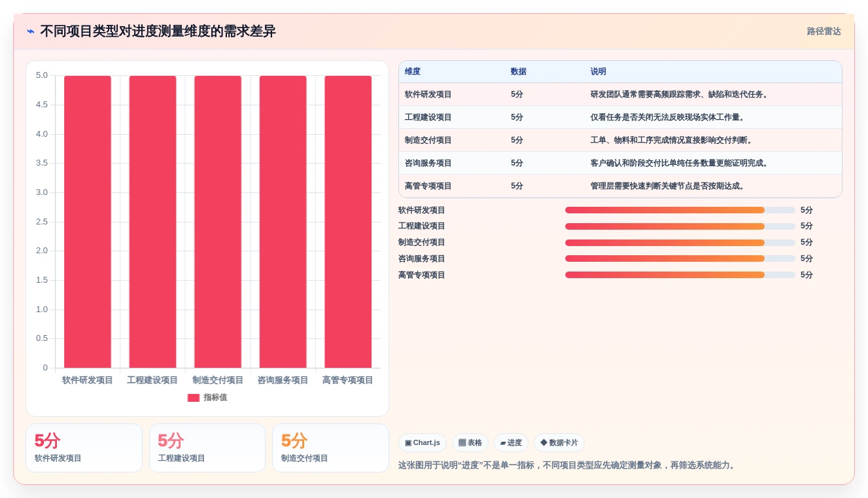Click the x-axis label 高管专项项目
Viewport: 868px width, 498px height.
(x=348, y=380)
